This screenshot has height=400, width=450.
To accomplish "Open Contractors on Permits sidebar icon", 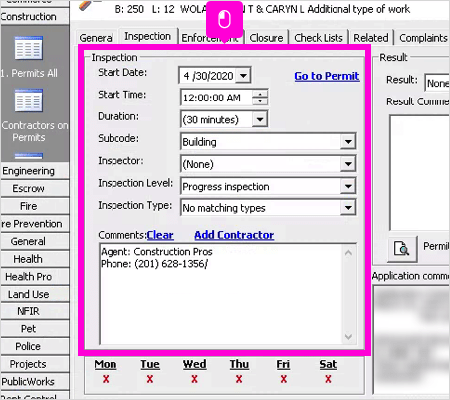I will (29, 100).
